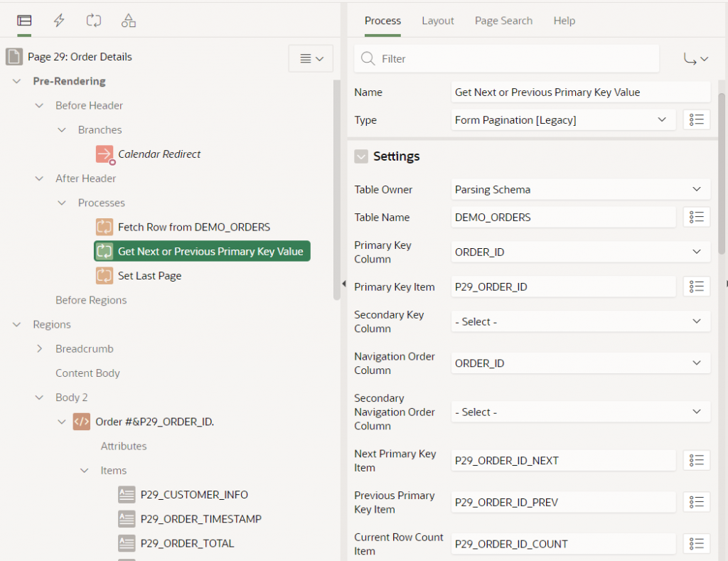The image size is (728, 561).
Task: Click the P29_ORDER_ID_NEXT field
Action: tap(563, 461)
